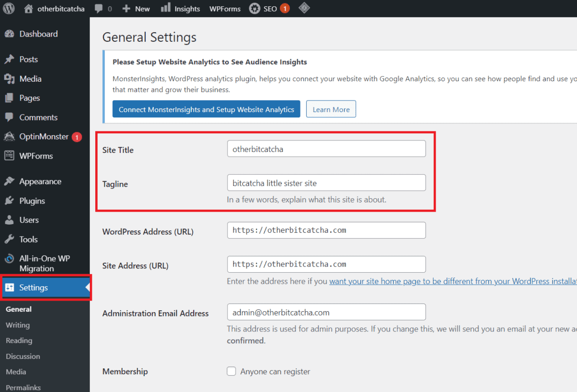Open the home page different from installation link
The image size is (577, 392).
point(453,281)
